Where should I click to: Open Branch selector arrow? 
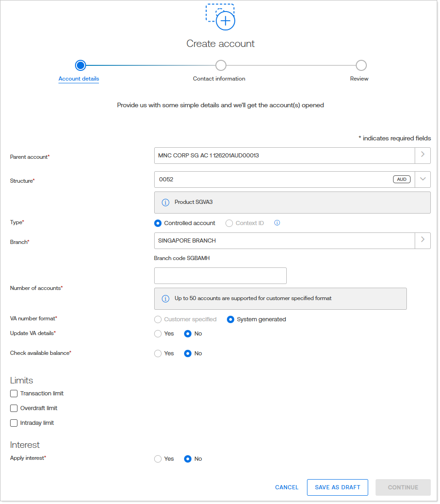coord(423,240)
